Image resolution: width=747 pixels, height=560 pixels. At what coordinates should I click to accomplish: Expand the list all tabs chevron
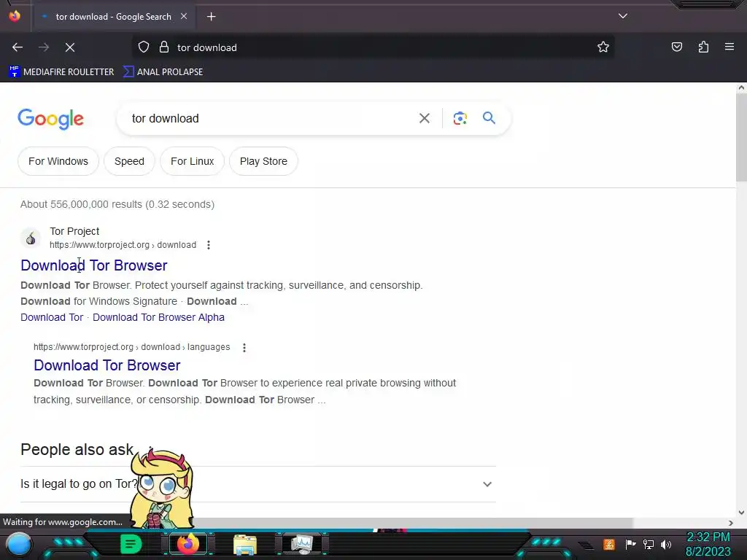click(623, 16)
